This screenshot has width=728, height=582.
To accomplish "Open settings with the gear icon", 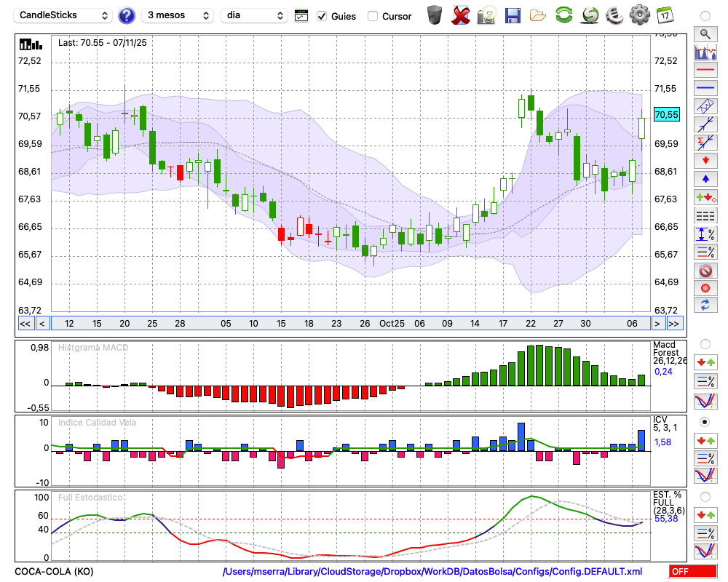I will tap(639, 15).
